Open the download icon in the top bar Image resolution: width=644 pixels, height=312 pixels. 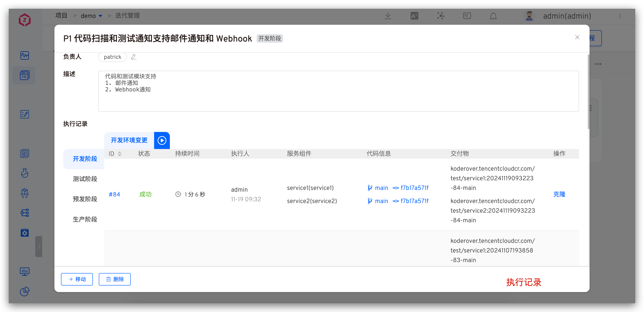point(388,16)
